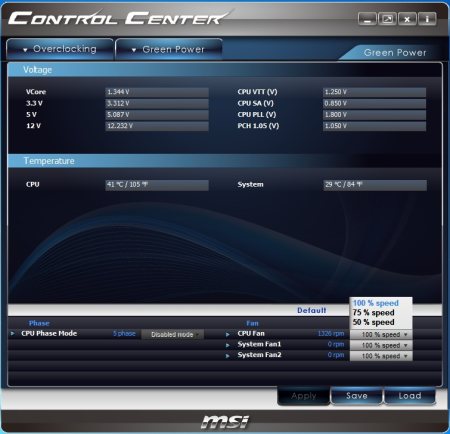Click the PCH 1.05 (V) label

point(258,126)
